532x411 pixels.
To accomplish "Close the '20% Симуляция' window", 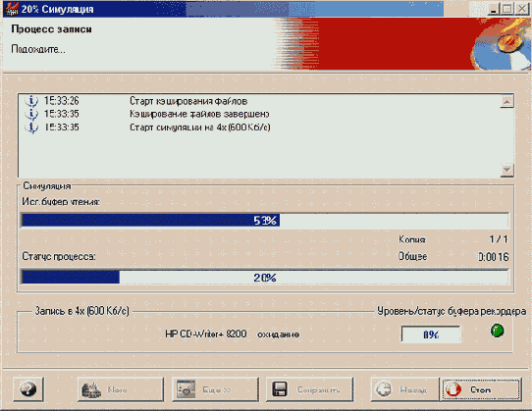I will click(x=521, y=9).
